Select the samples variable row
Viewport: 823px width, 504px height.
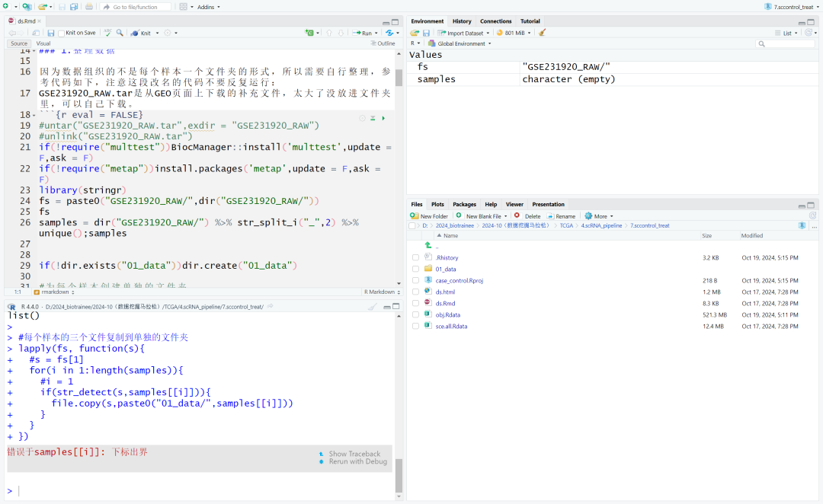pyautogui.click(x=613, y=79)
